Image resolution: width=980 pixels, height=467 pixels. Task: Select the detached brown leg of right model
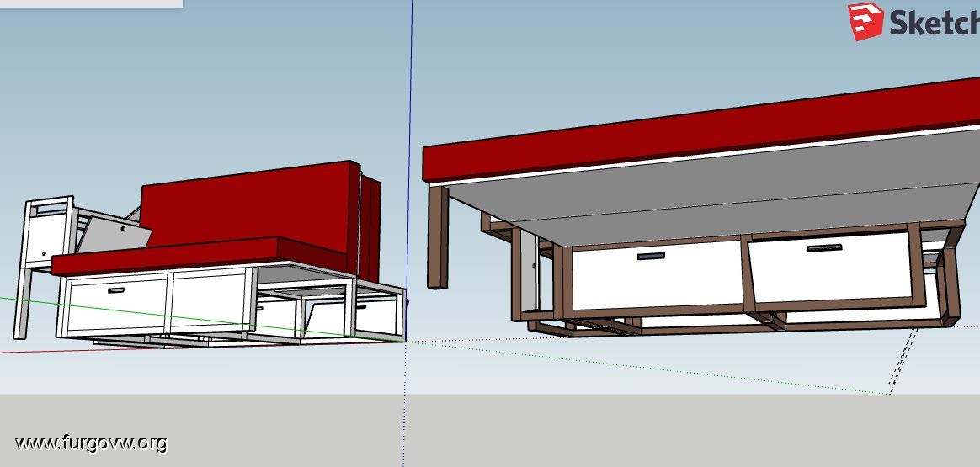coord(438,237)
